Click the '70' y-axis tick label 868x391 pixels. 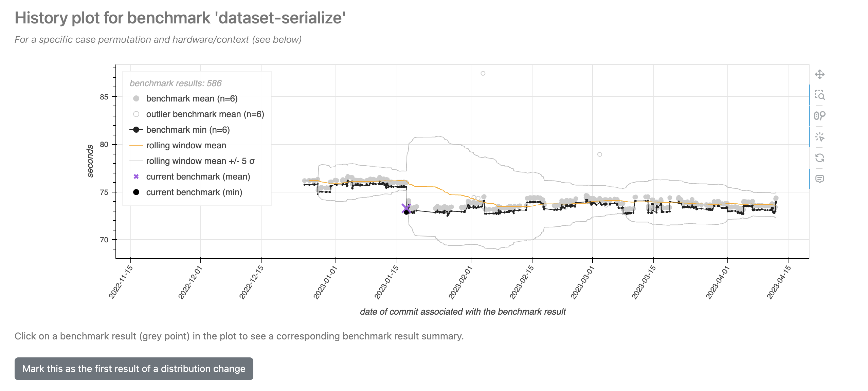(x=104, y=240)
